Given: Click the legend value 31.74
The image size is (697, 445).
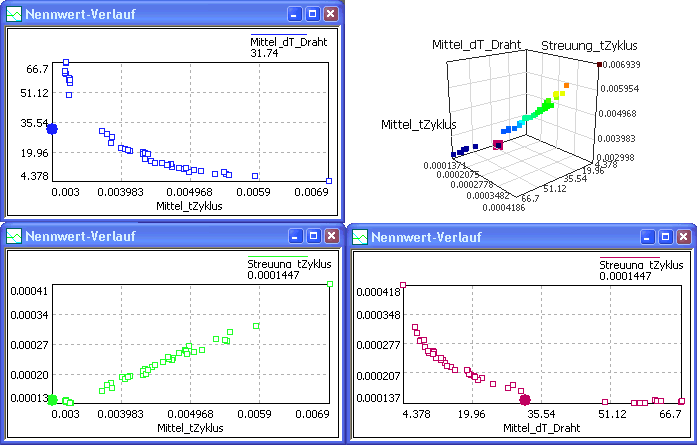Looking at the screenshot, I should [264, 53].
